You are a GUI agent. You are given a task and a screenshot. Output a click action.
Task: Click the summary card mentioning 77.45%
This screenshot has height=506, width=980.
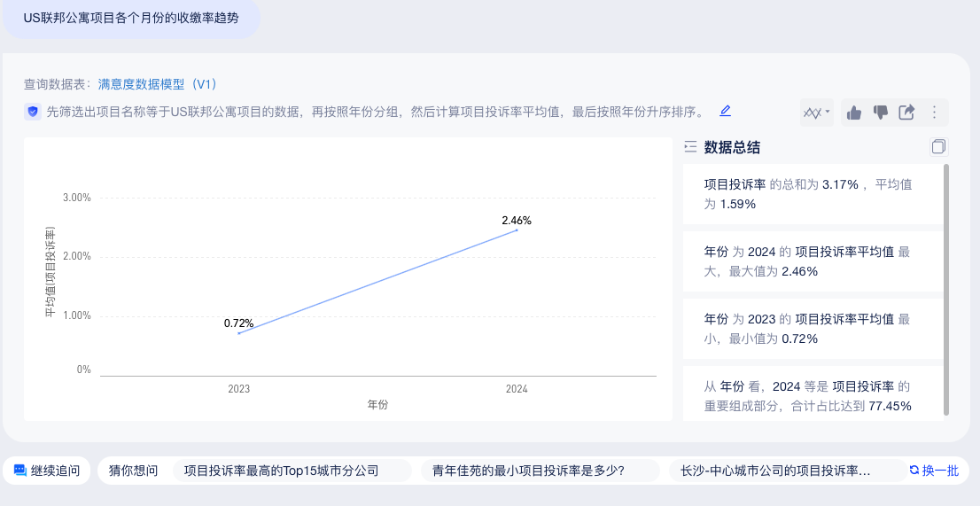point(813,393)
